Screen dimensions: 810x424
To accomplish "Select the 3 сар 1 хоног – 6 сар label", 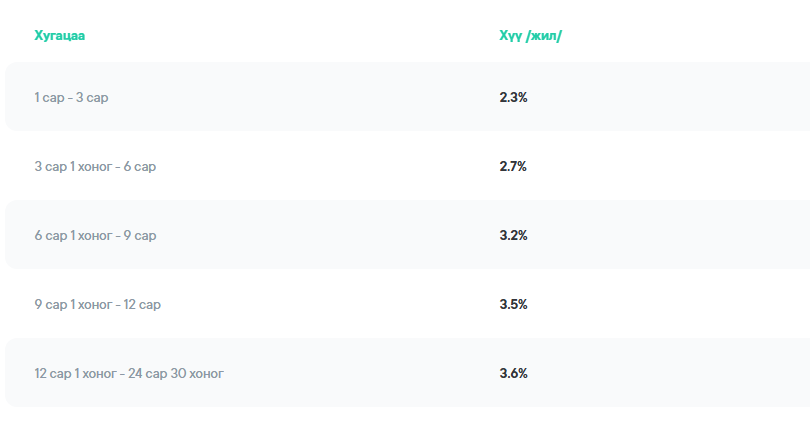I will pos(95,166).
